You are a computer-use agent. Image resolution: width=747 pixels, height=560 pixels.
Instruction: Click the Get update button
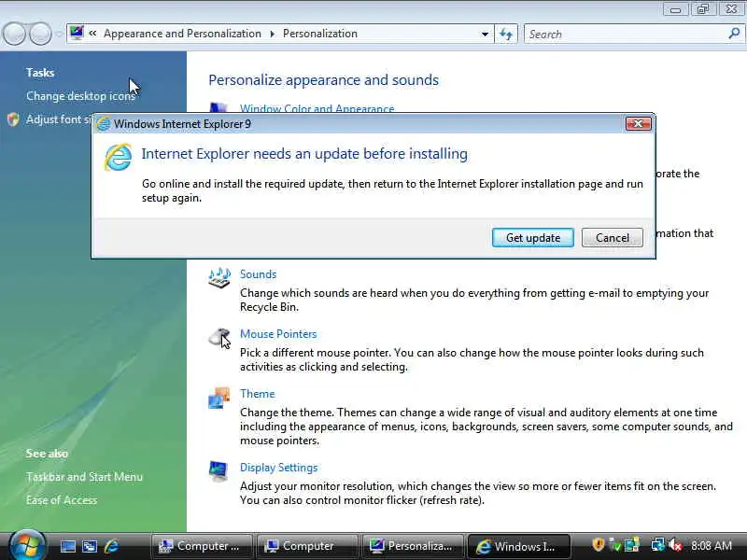532,238
